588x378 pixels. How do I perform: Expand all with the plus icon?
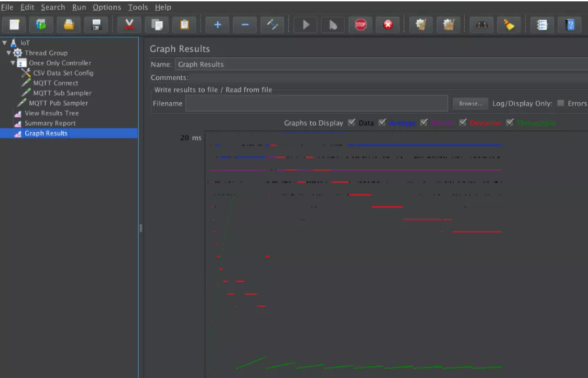217,25
